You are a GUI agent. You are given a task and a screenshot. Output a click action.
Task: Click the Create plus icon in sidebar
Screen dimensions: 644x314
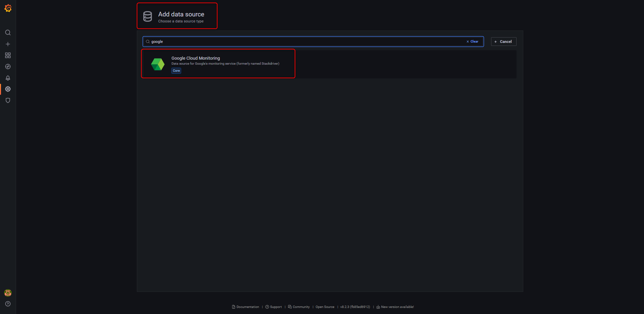click(8, 44)
